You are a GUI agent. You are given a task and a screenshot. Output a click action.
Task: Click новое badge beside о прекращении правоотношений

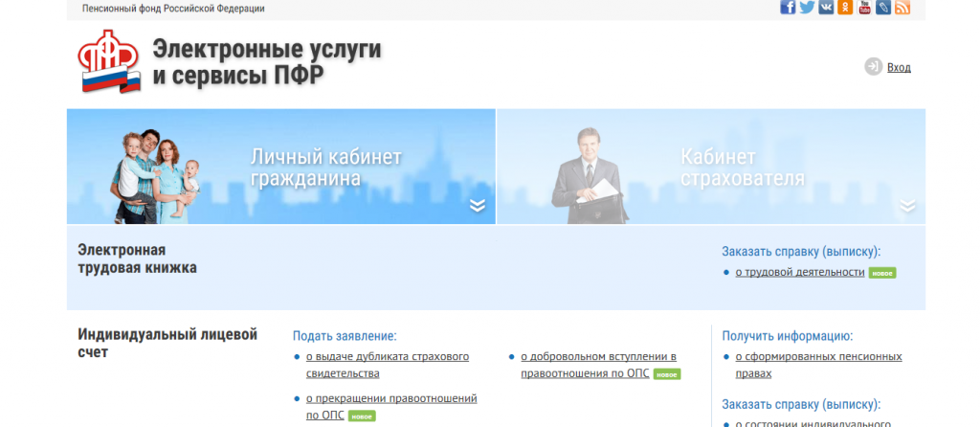(362, 416)
